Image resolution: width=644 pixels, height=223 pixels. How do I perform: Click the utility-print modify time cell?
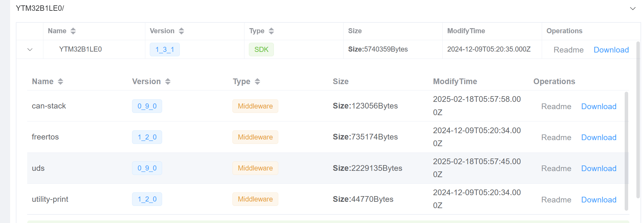pyautogui.click(x=477, y=199)
